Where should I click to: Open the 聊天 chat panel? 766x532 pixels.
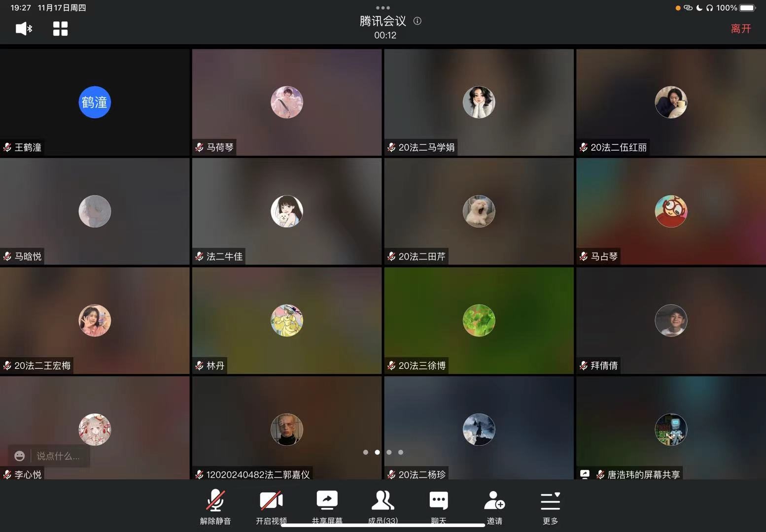438,501
